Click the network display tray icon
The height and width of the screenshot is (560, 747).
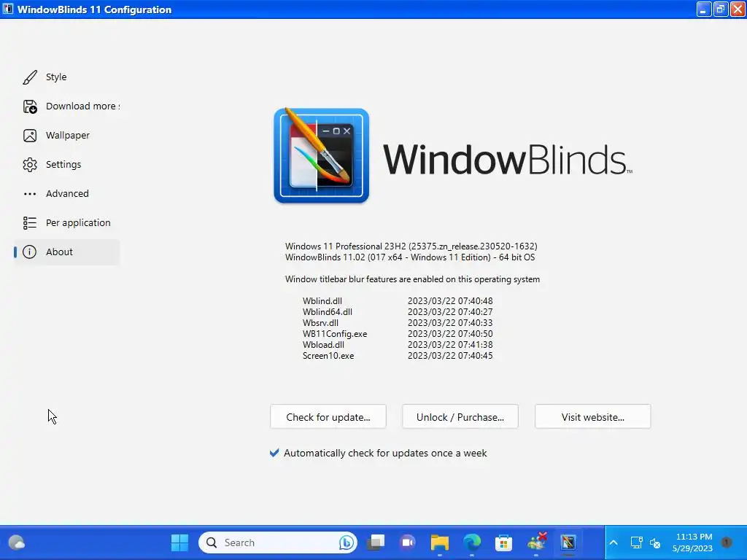point(636,542)
